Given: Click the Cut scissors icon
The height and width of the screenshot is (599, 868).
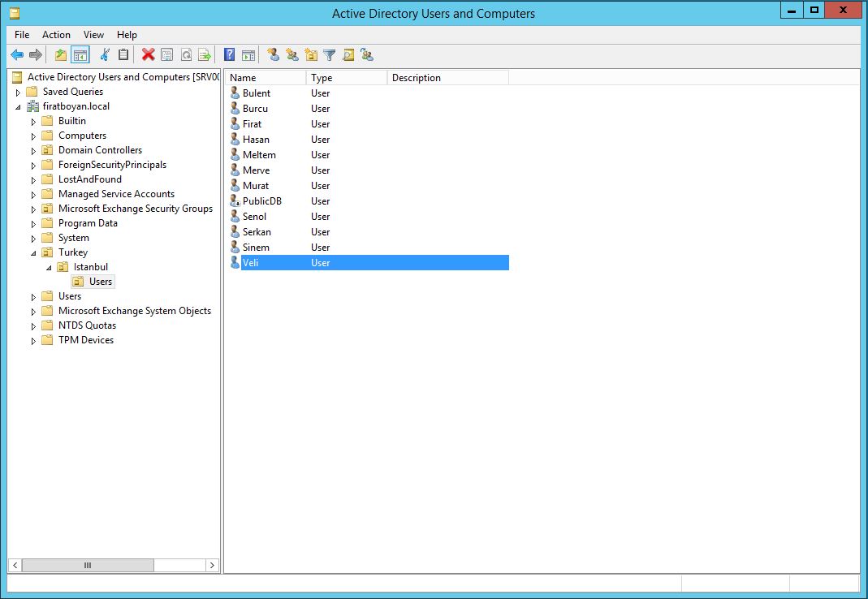Looking at the screenshot, I should 105,55.
